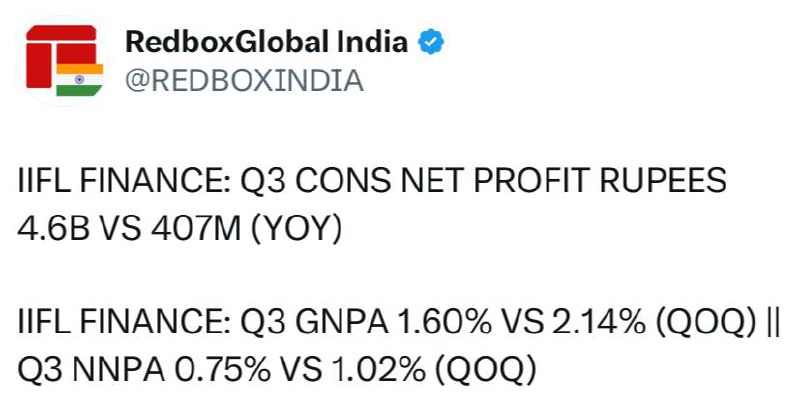Screen dimensions: 800x405
Task: Click the Q3 NNPA 0.75% line
Action: (277, 370)
